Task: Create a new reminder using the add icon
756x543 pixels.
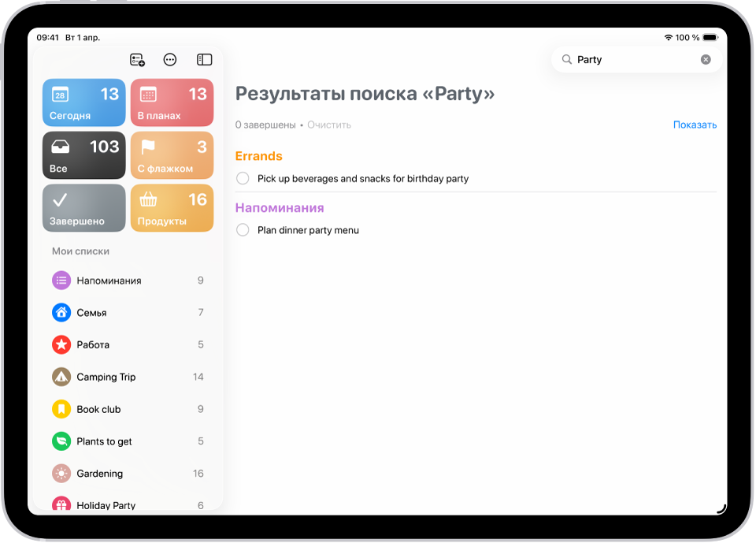Action: point(137,59)
